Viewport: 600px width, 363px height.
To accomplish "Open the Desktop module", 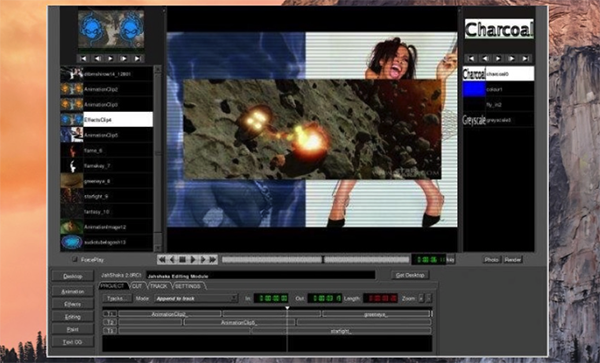I will pyautogui.click(x=73, y=276).
